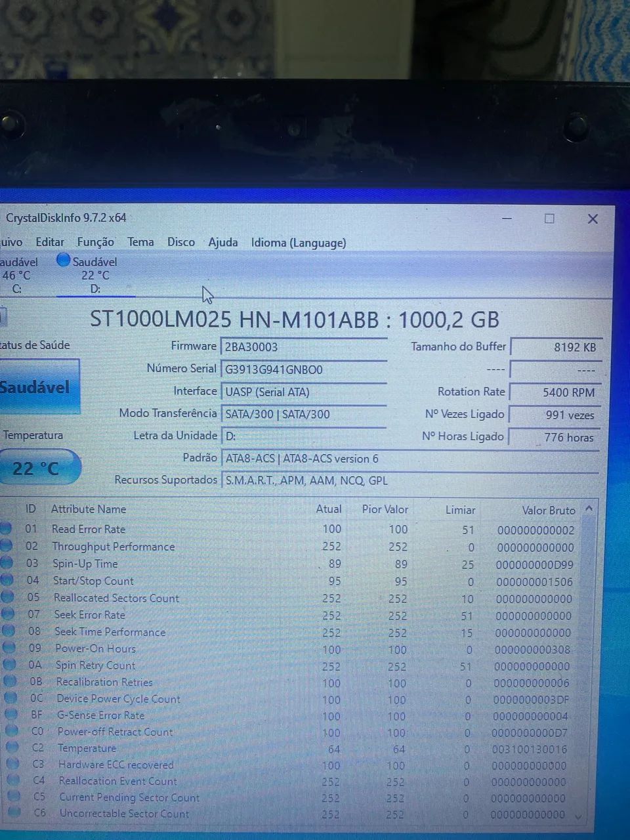Image resolution: width=630 pixels, height=840 pixels.
Task: Click the Padrão field ATA8-ACS
Action: (x=409, y=459)
